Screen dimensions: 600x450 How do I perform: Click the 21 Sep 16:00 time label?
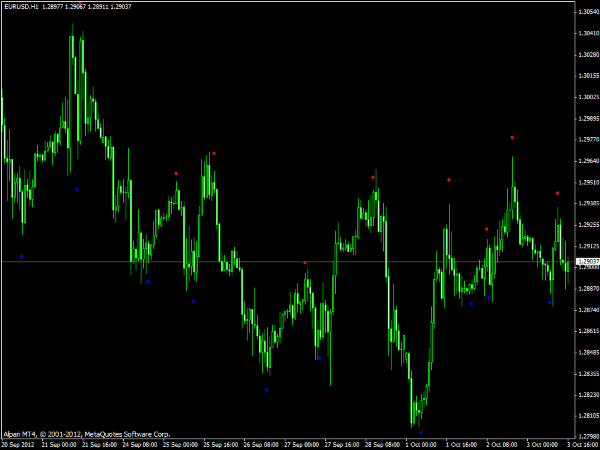99,445
